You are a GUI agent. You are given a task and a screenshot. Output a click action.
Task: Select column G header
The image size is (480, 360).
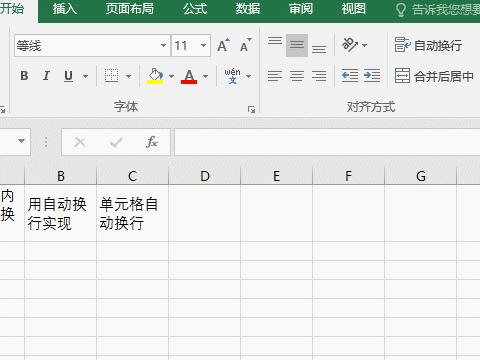coord(421,176)
